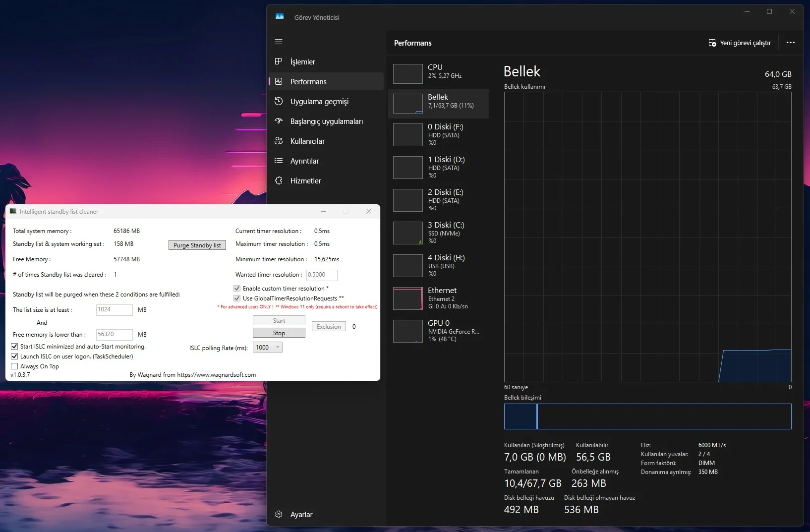
Task: Toggle Start ISLC minimized checkbox
Action: [14, 347]
